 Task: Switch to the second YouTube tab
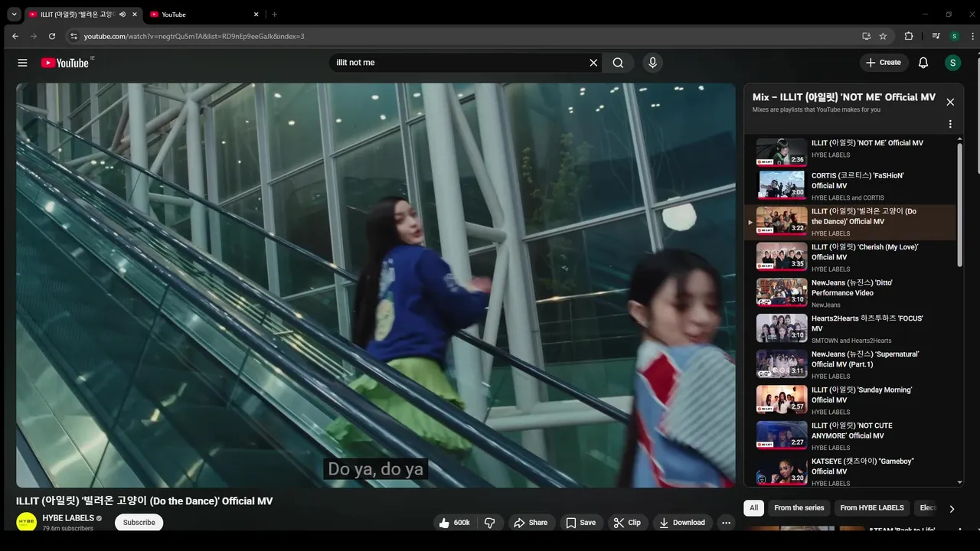click(204, 15)
